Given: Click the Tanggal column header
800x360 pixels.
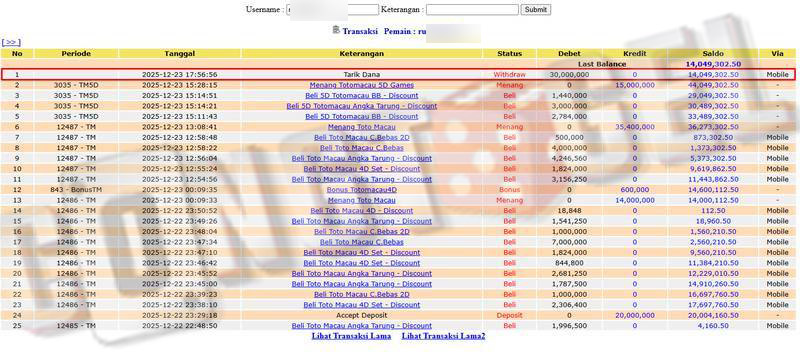Looking at the screenshot, I should (x=180, y=54).
